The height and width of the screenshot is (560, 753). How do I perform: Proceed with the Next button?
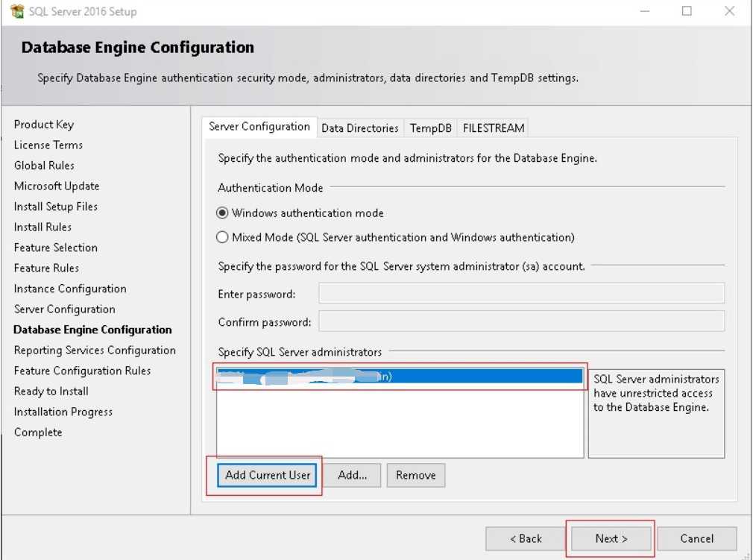(611, 539)
